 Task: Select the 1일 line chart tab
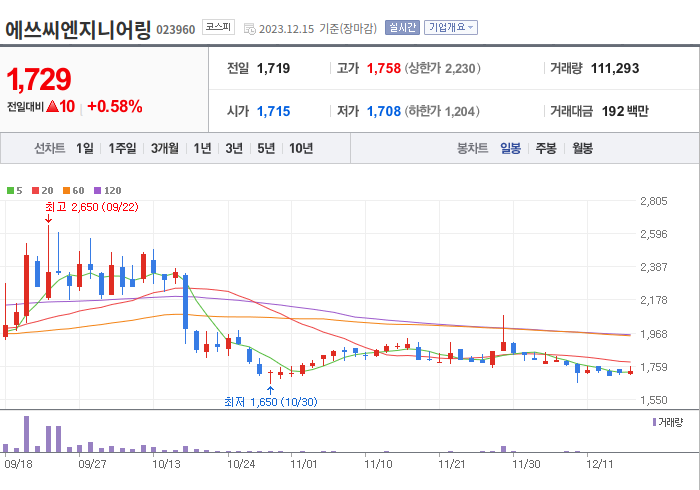[84, 148]
